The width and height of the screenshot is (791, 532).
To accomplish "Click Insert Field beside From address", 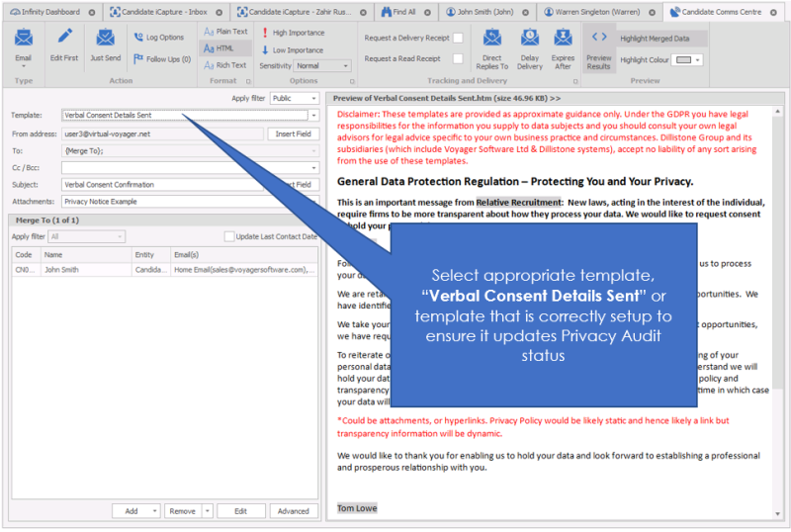I will point(293,133).
